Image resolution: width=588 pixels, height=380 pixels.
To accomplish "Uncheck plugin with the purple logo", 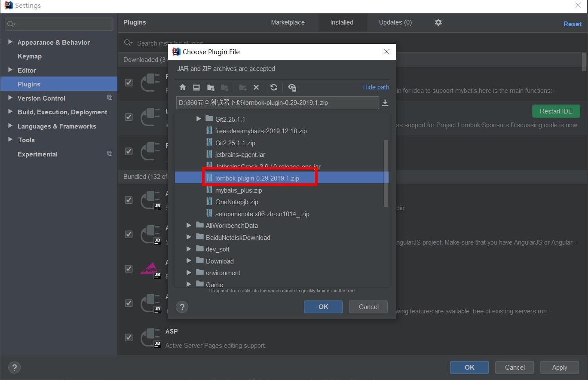I will pyautogui.click(x=129, y=269).
